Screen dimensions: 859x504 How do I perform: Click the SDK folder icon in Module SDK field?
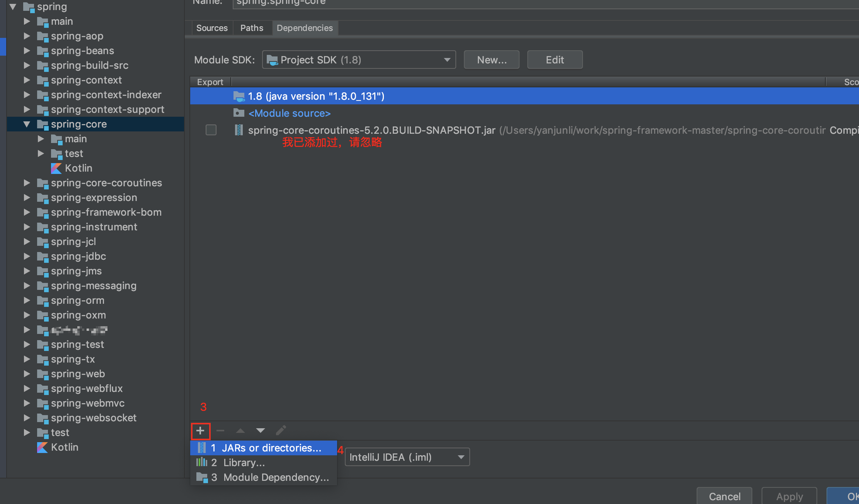point(273,60)
